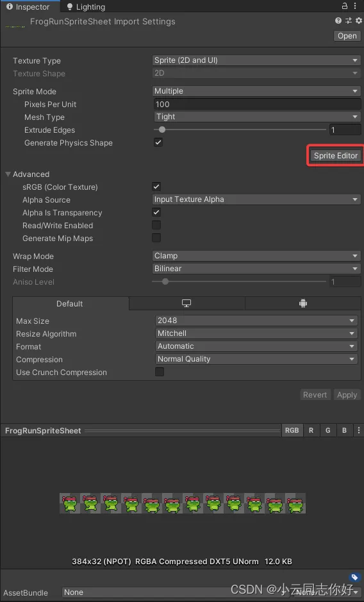Click the FrogRunSpriteSheet Import Settings title
The height and width of the screenshot is (602, 364).
coord(103,22)
